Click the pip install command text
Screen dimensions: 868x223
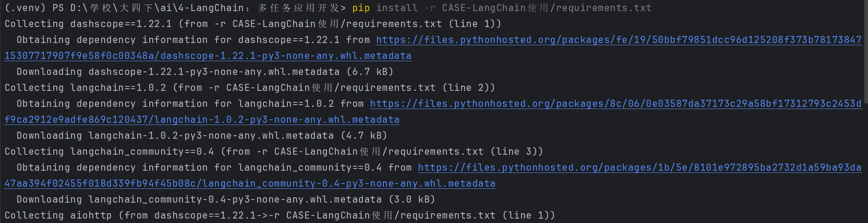click(x=502, y=8)
